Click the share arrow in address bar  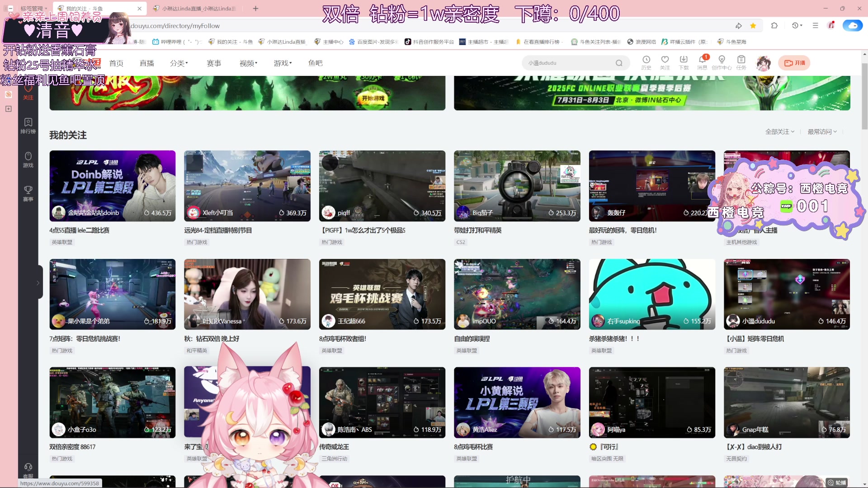[739, 26]
